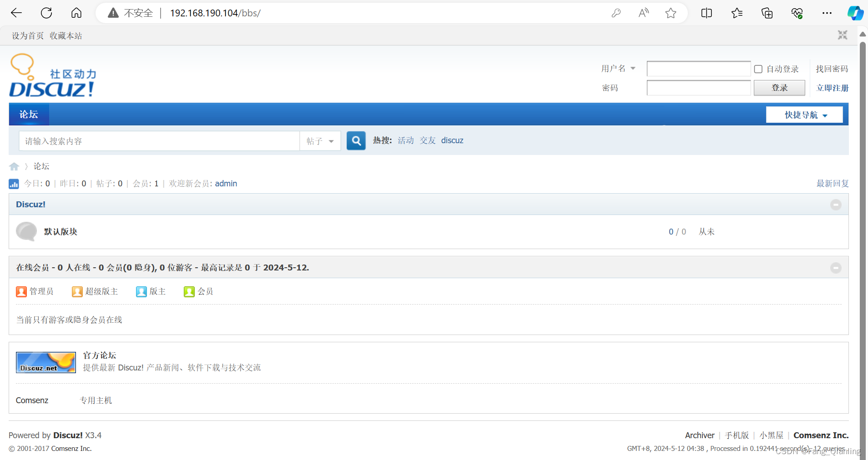The image size is (868, 460).
Task: Open the Discuz! category title link
Action: tap(31, 205)
